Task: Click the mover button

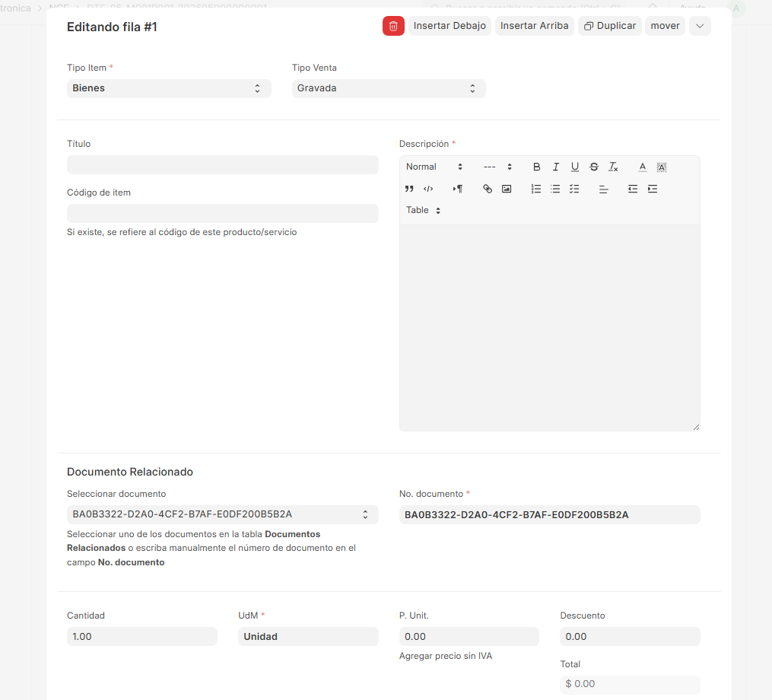Action: click(665, 26)
